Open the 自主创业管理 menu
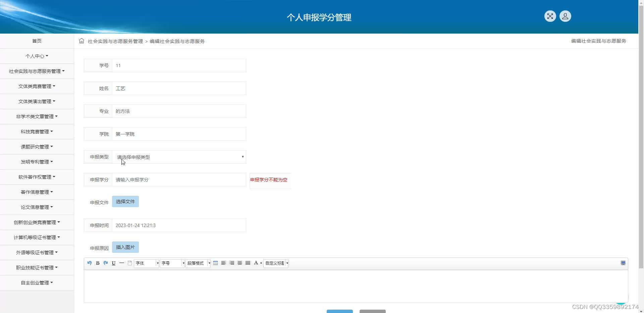Viewport: 644px width, 313px height. [x=37, y=283]
